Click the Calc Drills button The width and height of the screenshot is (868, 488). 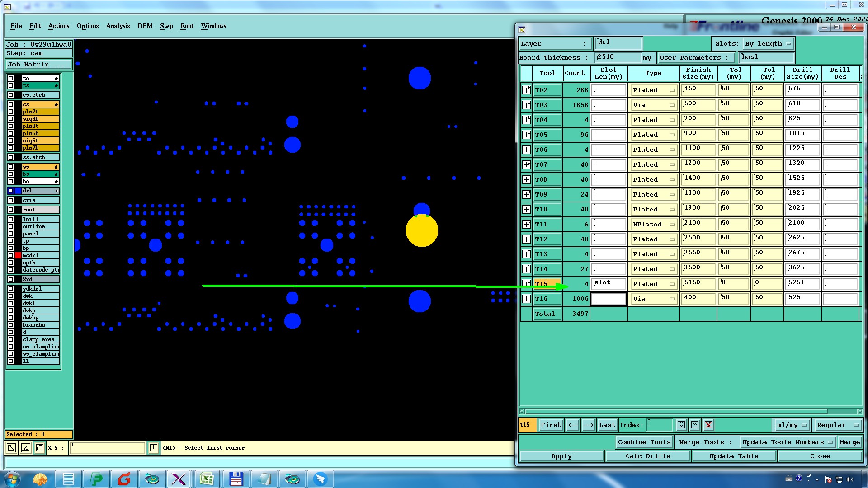point(647,456)
